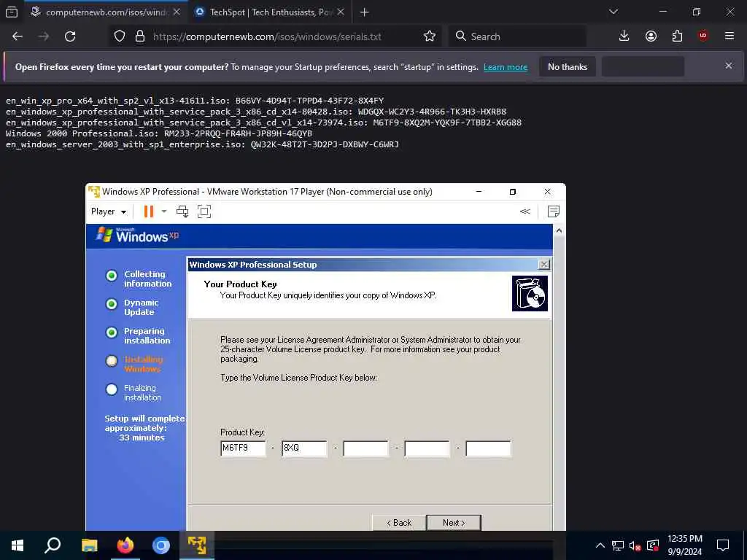
Task: Switch to TechSpot tab
Action: tap(270, 12)
